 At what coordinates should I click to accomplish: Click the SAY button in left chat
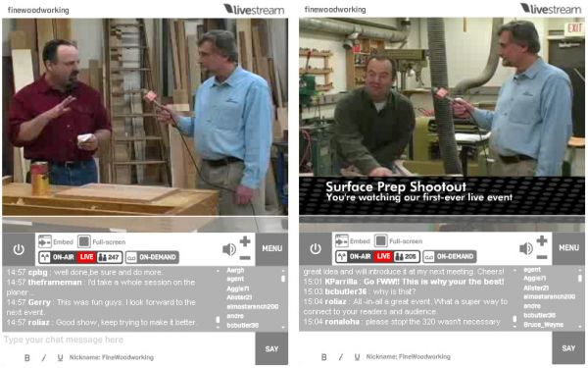point(271,348)
